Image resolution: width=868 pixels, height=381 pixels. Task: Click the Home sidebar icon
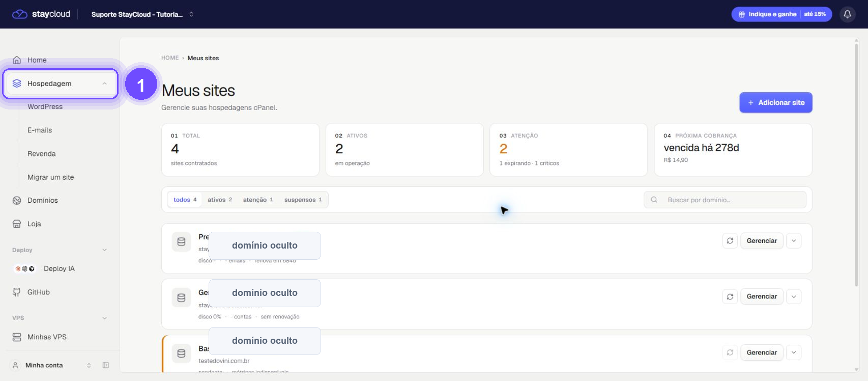pos(17,60)
